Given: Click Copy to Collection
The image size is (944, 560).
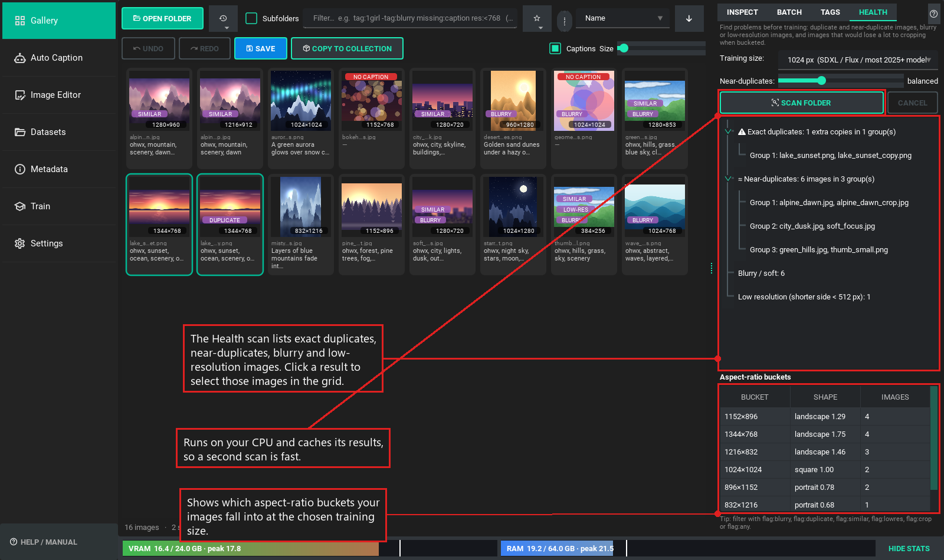Looking at the screenshot, I should click(x=347, y=48).
